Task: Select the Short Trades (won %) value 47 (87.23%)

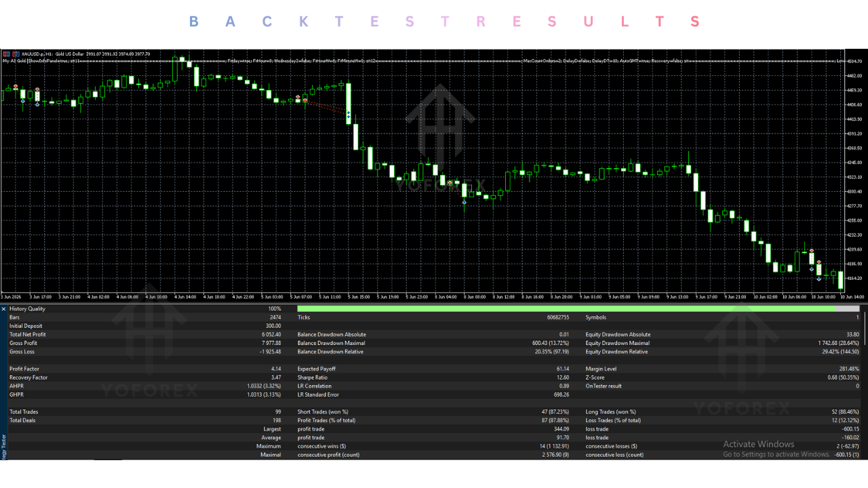Action: (554, 412)
